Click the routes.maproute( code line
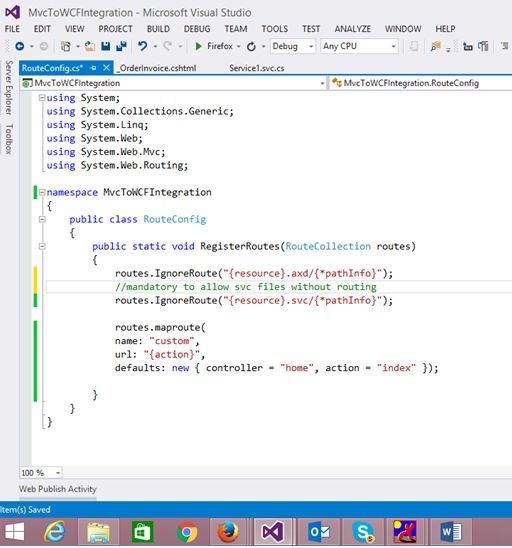The width and height of the screenshot is (512, 548). (x=160, y=327)
